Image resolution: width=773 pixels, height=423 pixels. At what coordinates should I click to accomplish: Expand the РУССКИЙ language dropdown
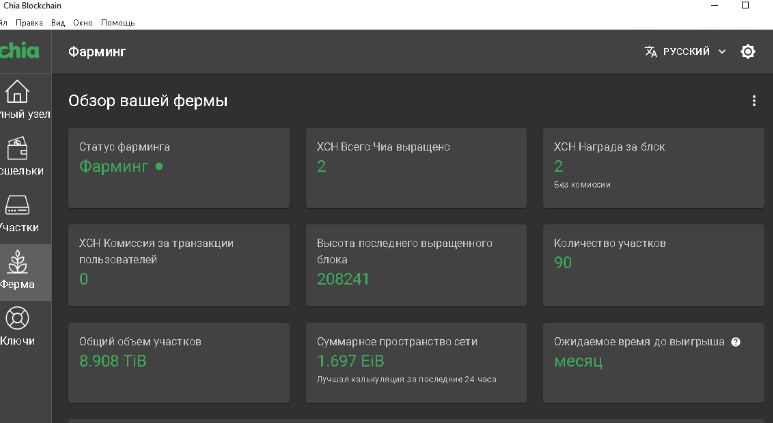click(685, 51)
